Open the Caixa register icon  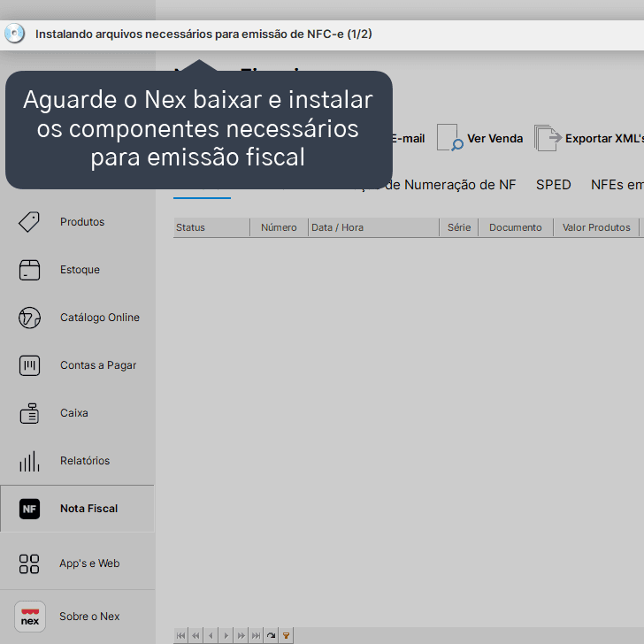pos(29,413)
